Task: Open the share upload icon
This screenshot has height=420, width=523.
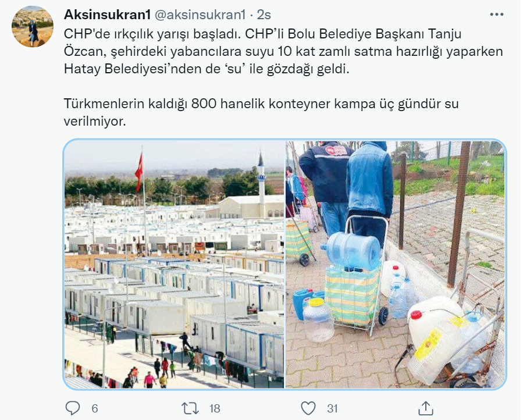Action: tap(426, 408)
